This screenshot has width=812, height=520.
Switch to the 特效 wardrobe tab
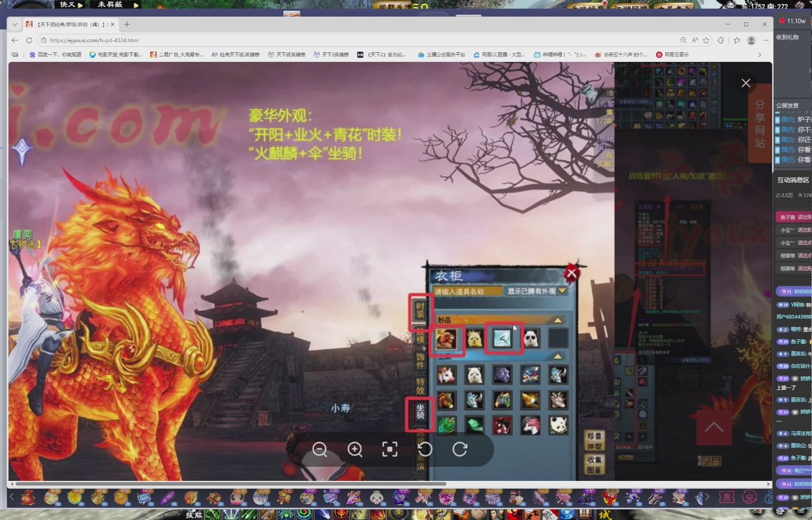pyautogui.click(x=420, y=386)
